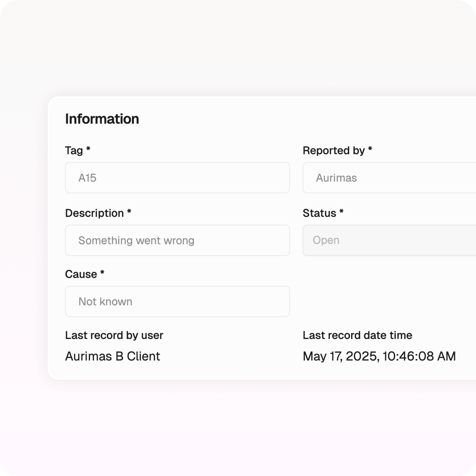Click the Cause field label
Image resolution: width=476 pixels, height=476 pixels.
(x=81, y=274)
